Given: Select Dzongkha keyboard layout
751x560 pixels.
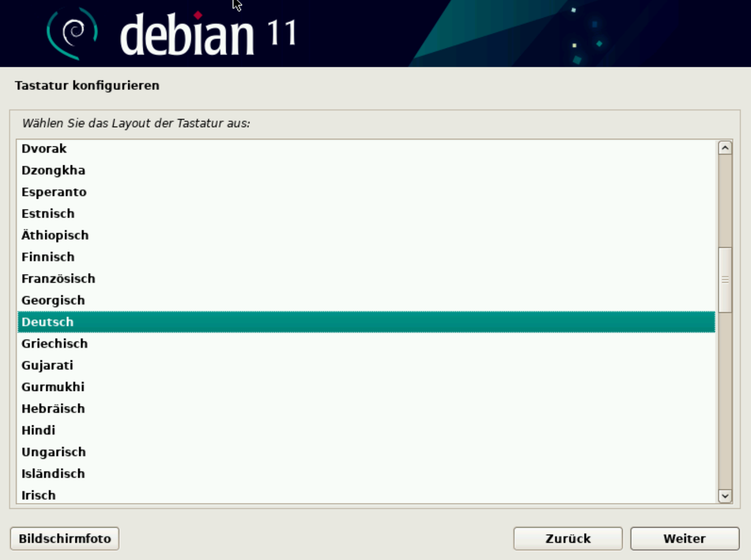Looking at the screenshot, I should tap(366, 170).
